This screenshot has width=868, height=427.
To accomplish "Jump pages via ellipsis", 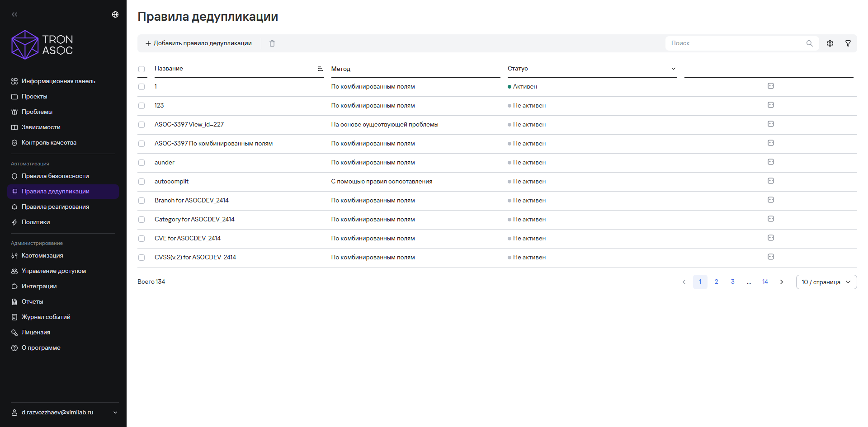I will [749, 282].
